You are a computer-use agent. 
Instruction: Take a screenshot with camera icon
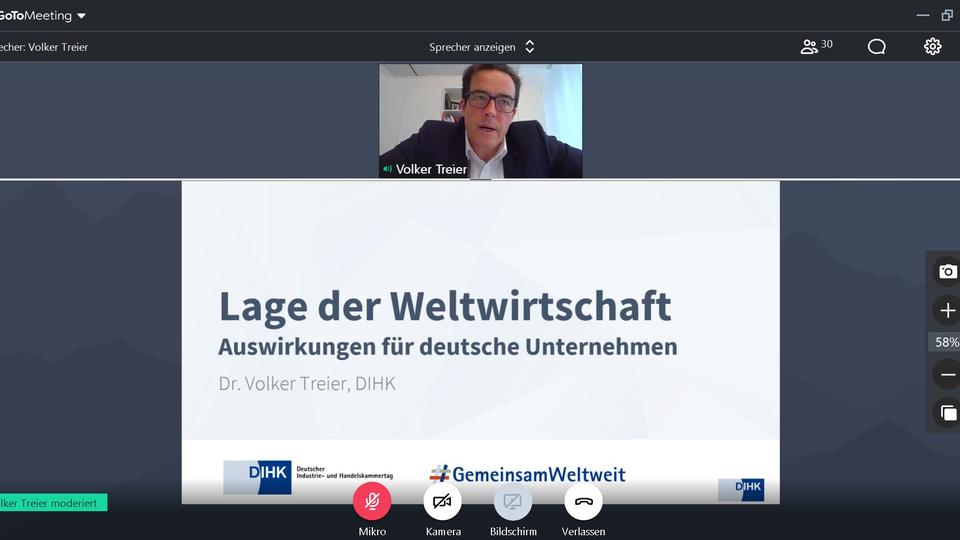tap(947, 271)
